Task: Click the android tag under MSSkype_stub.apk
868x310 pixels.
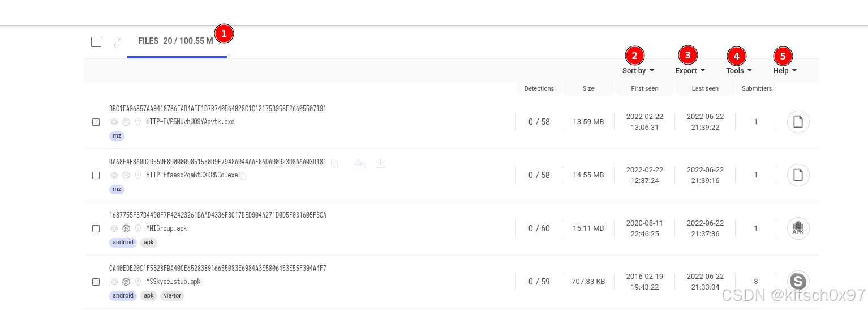Action: point(123,296)
